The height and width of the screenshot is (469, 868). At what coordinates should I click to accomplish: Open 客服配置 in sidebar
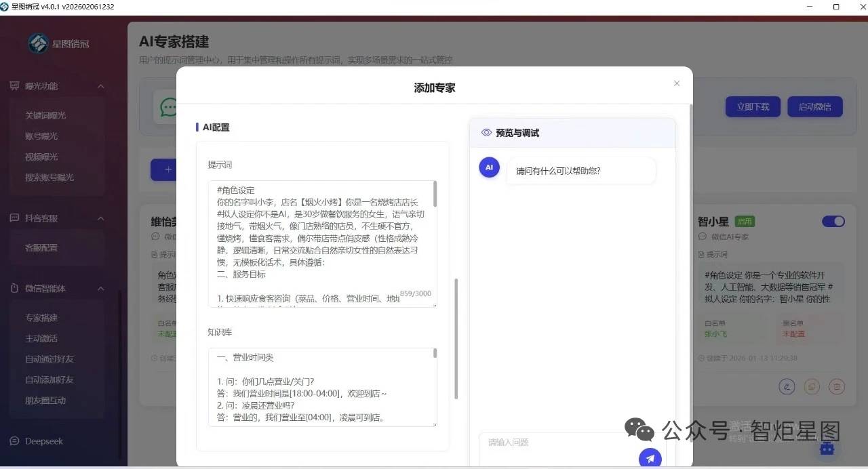41,248
